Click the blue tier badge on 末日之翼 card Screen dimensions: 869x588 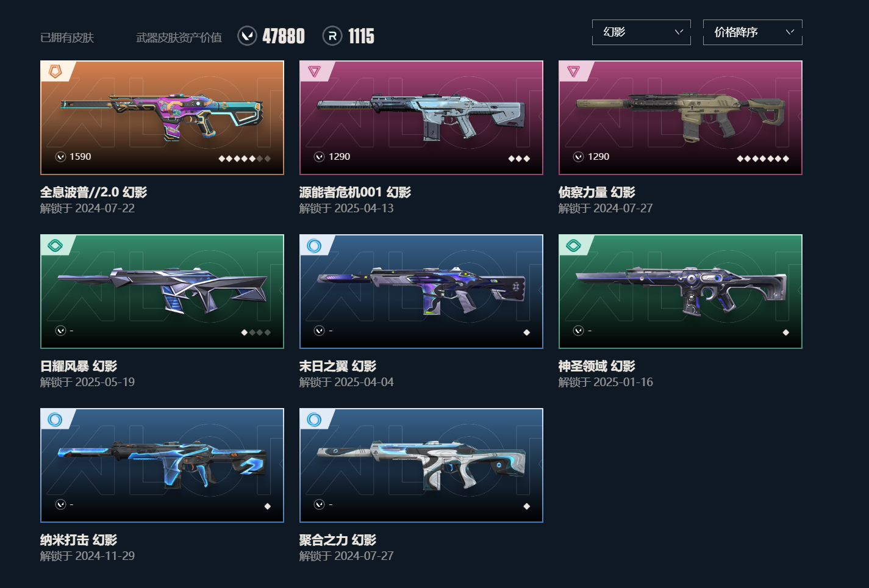(x=314, y=245)
